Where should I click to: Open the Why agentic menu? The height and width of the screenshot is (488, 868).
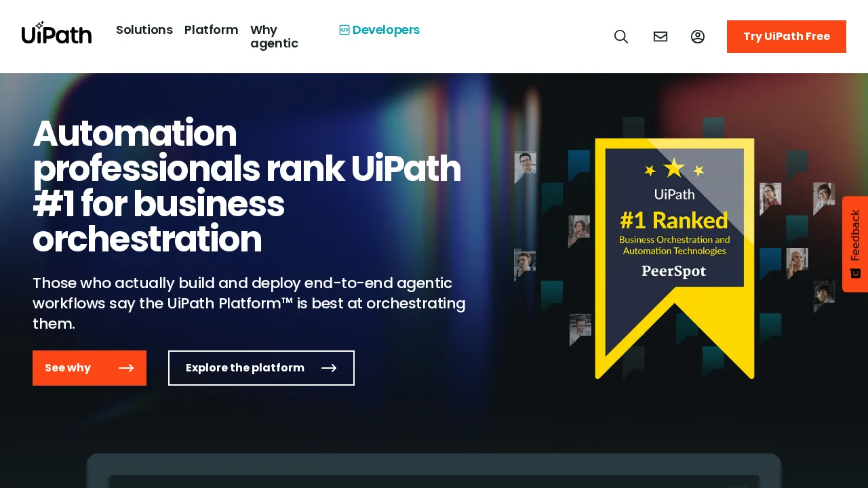[275, 37]
